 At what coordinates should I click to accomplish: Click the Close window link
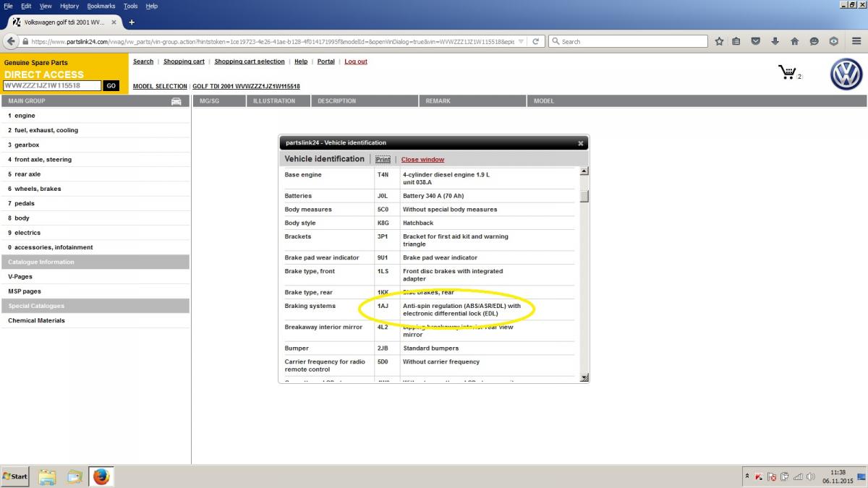point(422,159)
